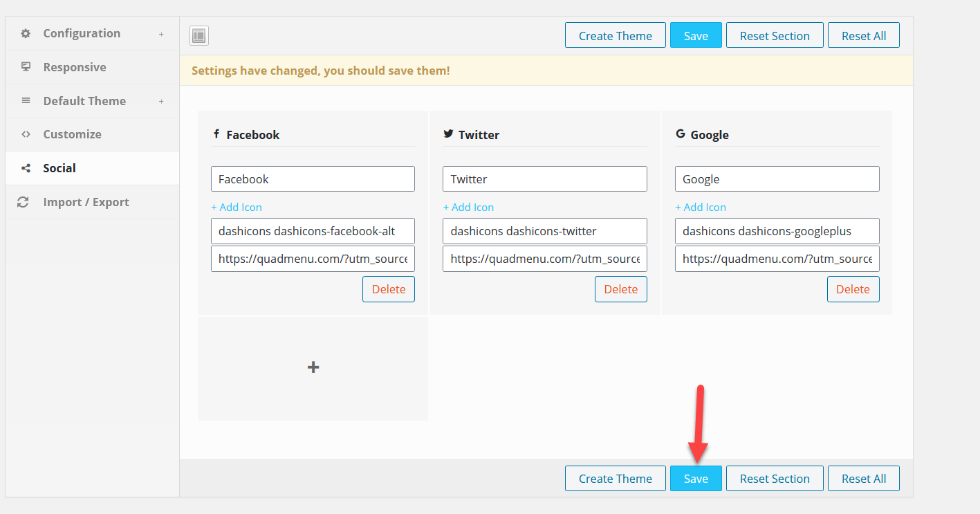Click the Twitter bird icon in card header
This screenshot has width=980, height=514.
448,134
